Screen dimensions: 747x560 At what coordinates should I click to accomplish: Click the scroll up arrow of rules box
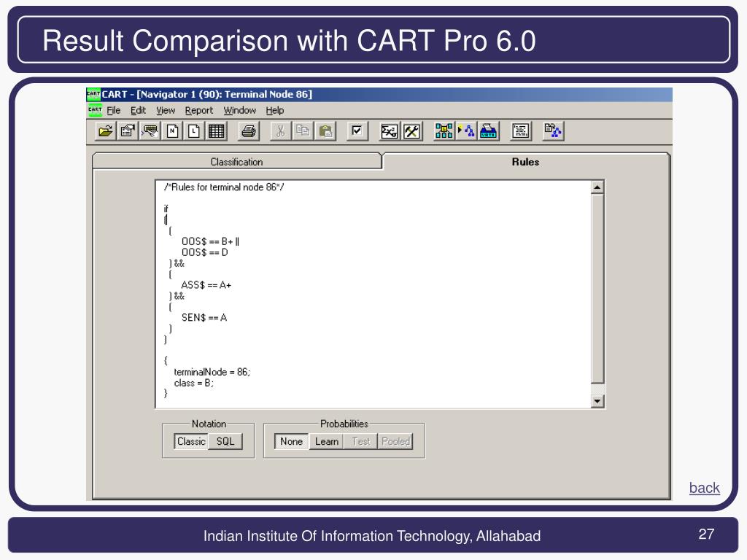pyautogui.click(x=597, y=187)
